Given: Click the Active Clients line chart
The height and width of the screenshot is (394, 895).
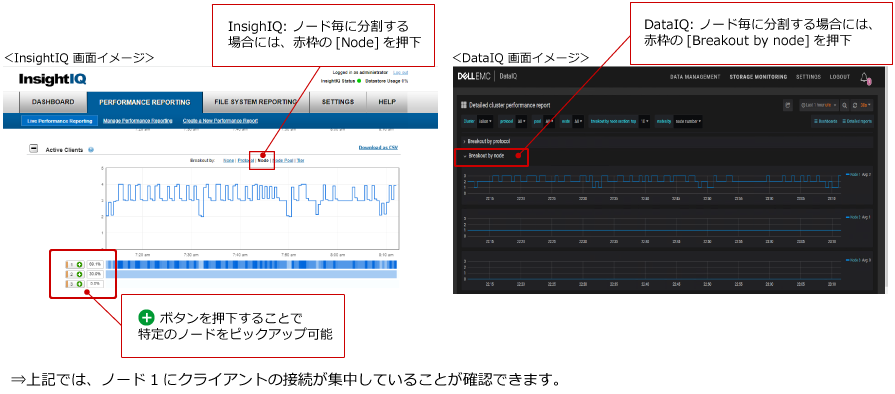Looking at the screenshot, I should (252, 209).
